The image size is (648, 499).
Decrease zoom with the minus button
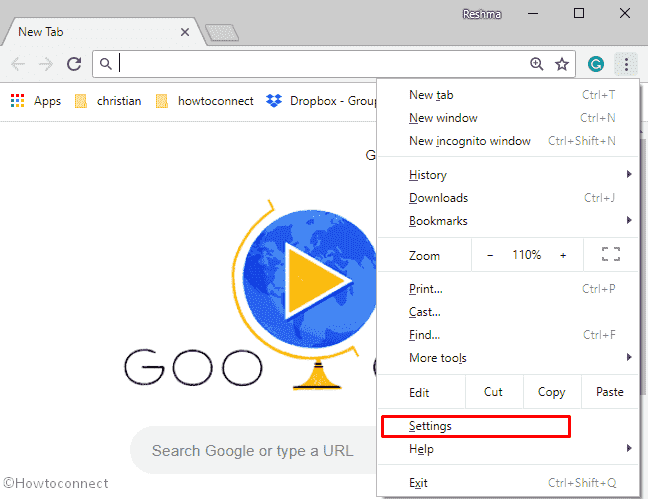pyautogui.click(x=490, y=255)
